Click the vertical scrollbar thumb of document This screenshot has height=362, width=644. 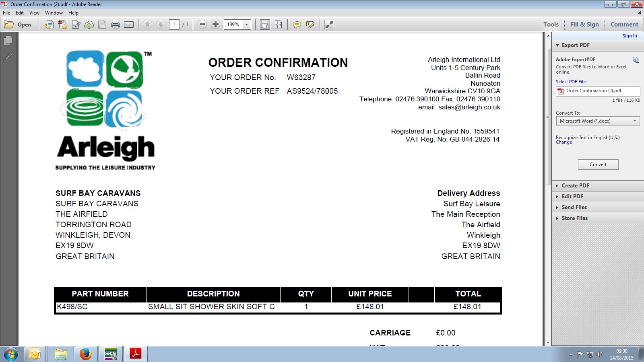coord(548,116)
